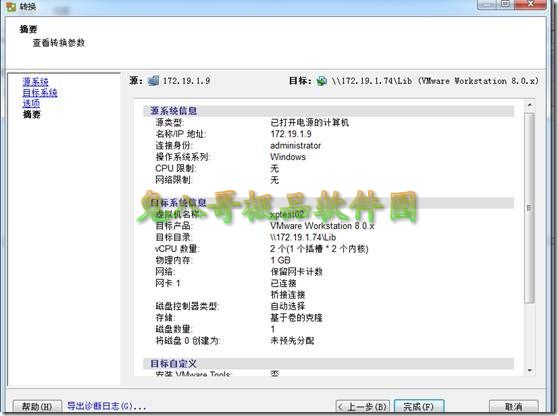Click the CPU 限制 label

(x=176, y=168)
